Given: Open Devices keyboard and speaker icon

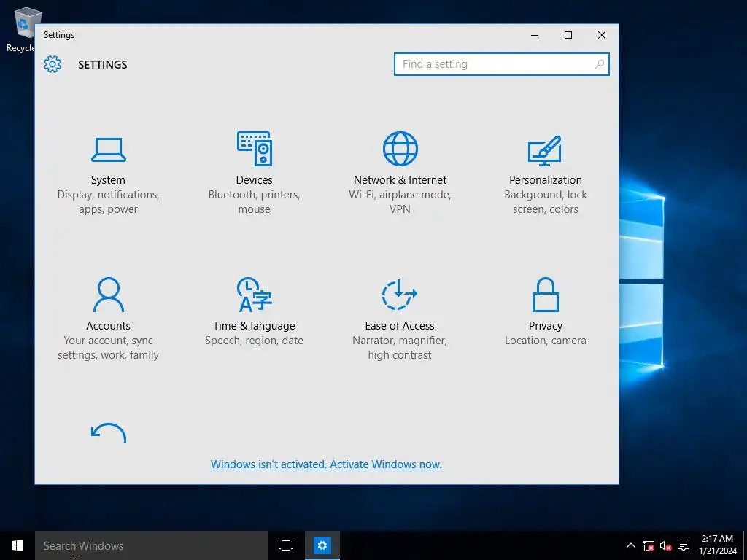Looking at the screenshot, I should click(255, 149).
